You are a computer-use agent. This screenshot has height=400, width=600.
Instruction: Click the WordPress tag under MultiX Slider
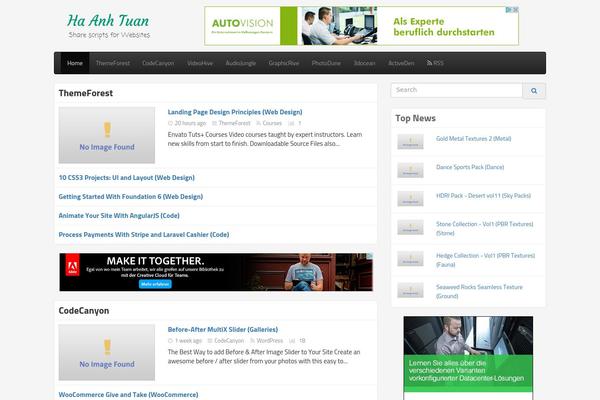pos(270,341)
